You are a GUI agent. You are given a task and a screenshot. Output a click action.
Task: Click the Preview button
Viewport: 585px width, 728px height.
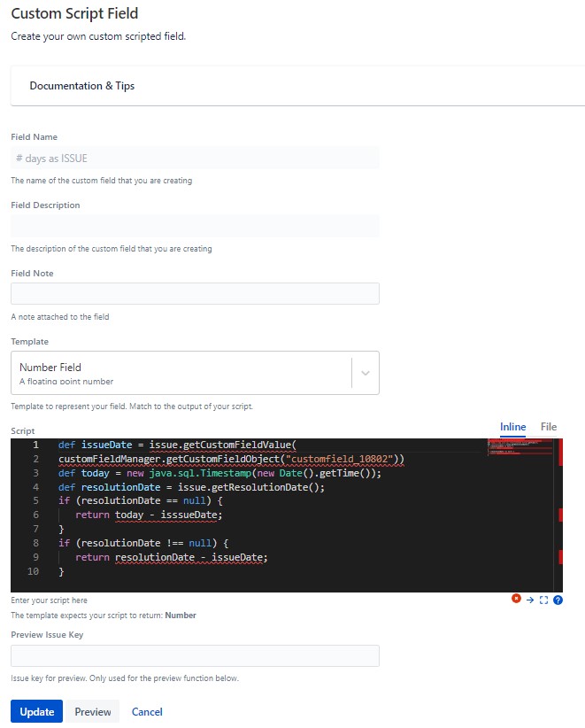tap(93, 711)
